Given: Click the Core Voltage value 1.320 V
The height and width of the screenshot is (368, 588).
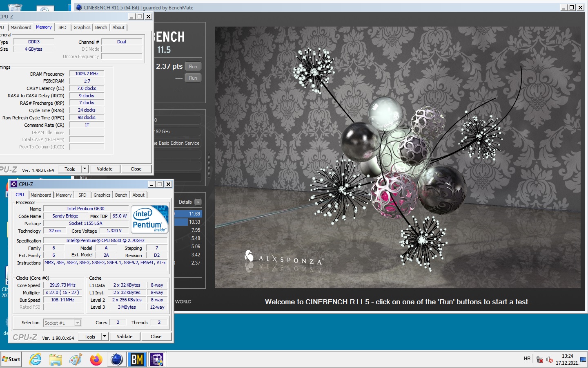Looking at the screenshot, I should click(x=114, y=231).
